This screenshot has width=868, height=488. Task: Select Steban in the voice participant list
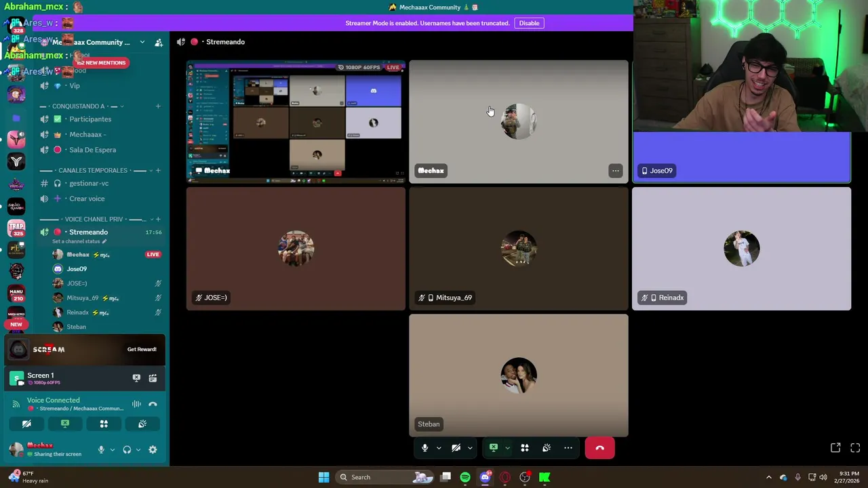click(x=107, y=327)
